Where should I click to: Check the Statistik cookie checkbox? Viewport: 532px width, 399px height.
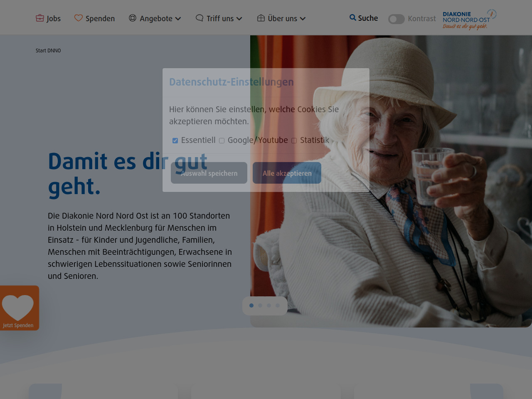pyautogui.click(x=294, y=141)
